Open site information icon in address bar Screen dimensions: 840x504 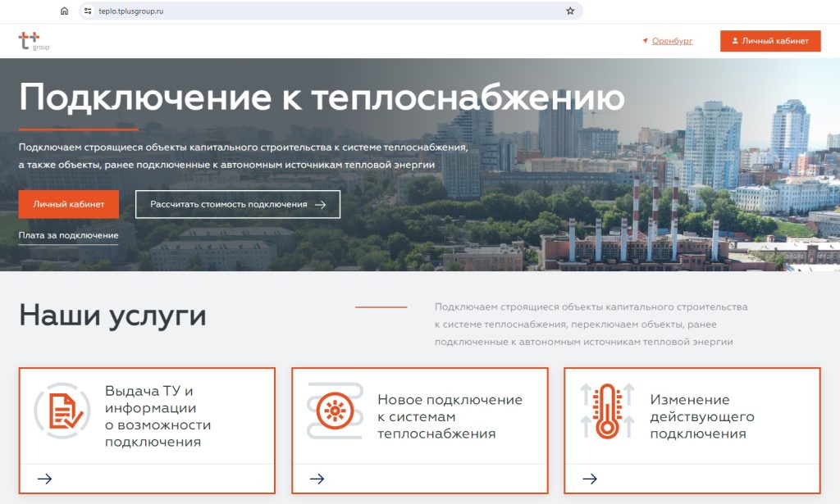pyautogui.click(x=89, y=11)
